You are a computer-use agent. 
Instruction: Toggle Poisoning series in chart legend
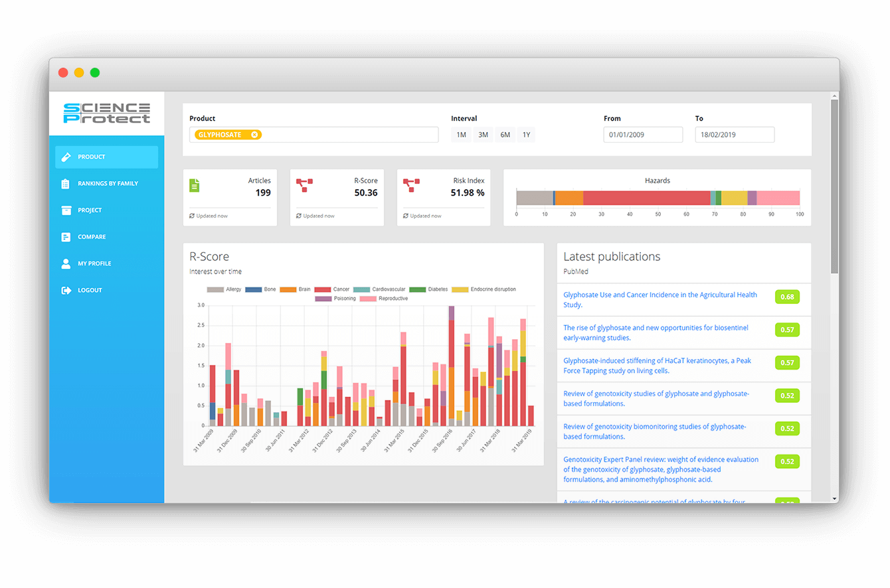335,299
